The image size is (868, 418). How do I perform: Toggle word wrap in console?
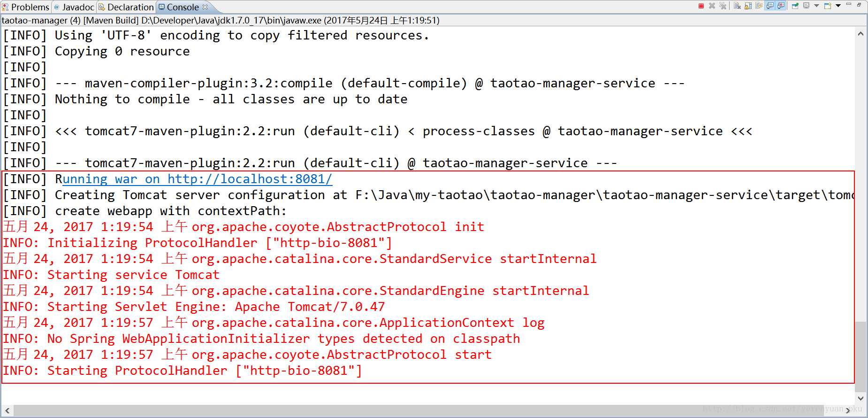759,6
